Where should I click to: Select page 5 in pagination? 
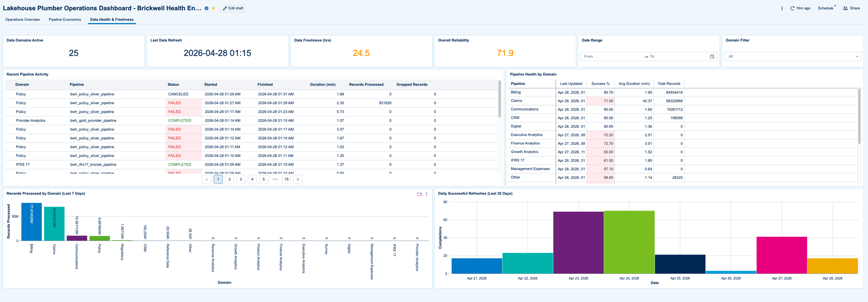pyautogui.click(x=263, y=179)
